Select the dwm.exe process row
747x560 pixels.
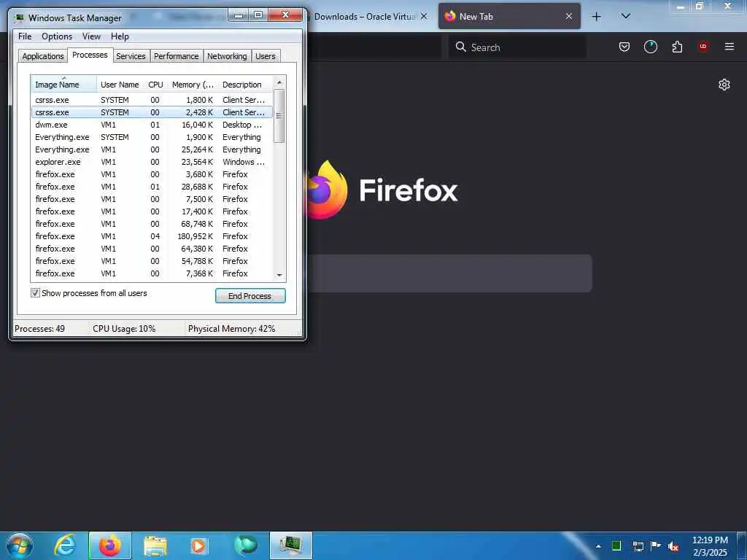tap(152, 125)
